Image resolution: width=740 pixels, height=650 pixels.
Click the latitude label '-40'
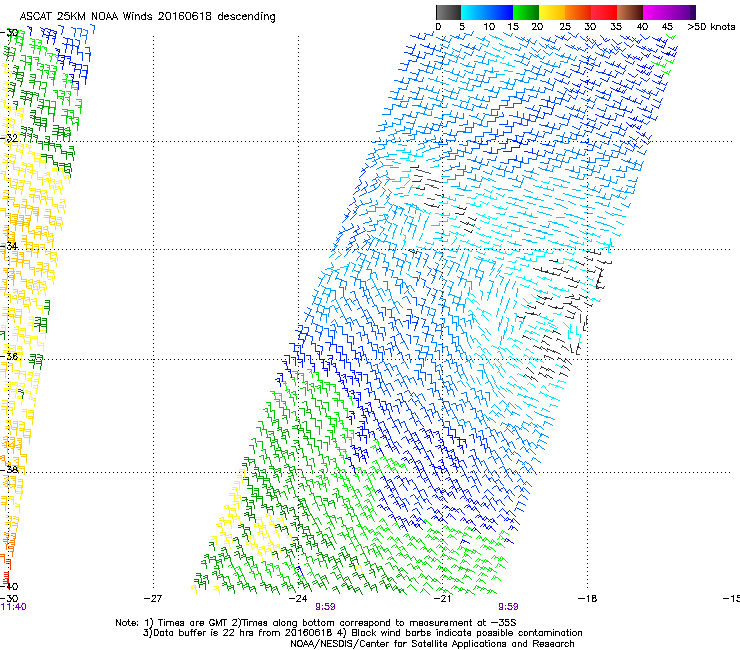9,586
